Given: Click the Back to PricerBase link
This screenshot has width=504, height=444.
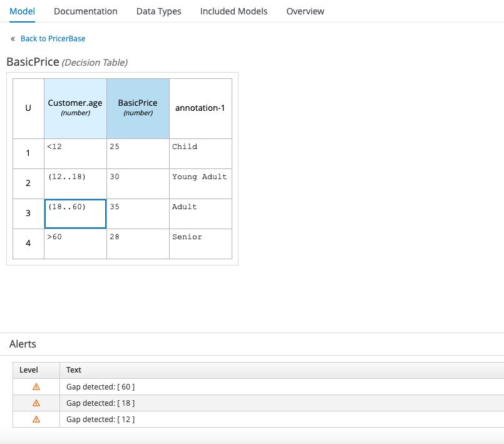Looking at the screenshot, I should 53,39.
